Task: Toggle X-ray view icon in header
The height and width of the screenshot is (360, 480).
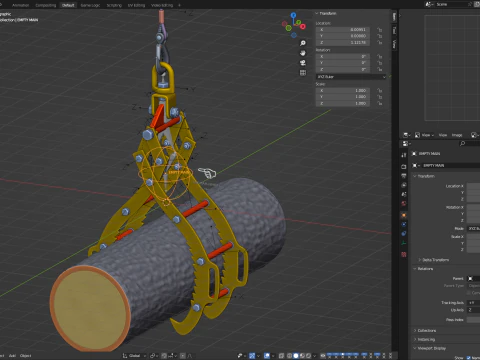Action: tap(281, 356)
